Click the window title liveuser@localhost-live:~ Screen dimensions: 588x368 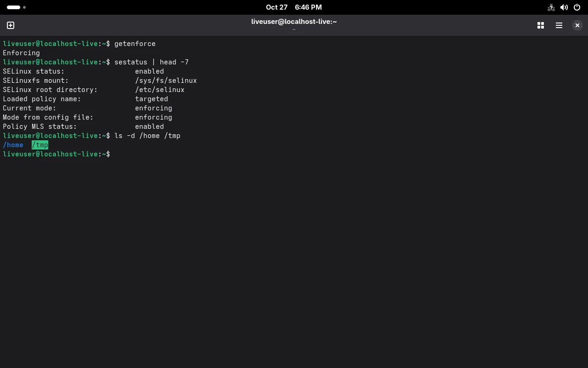click(x=294, y=22)
